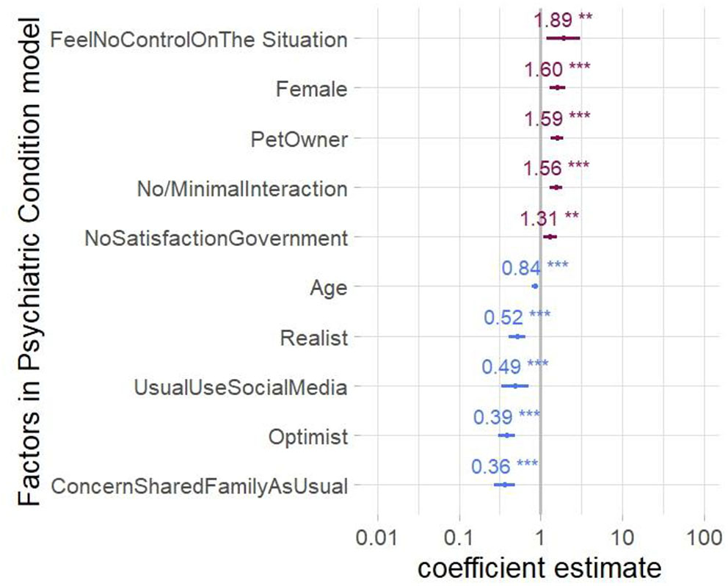Click the 'coefficient estimate' x-axis title

[541, 568]
